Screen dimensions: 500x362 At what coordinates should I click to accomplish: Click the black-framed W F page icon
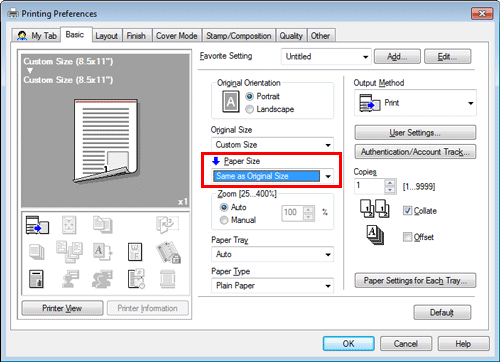[135, 252]
